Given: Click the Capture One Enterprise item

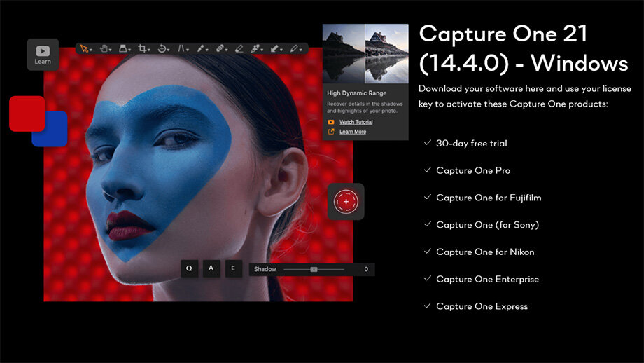Looking at the screenshot, I should 487,279.
